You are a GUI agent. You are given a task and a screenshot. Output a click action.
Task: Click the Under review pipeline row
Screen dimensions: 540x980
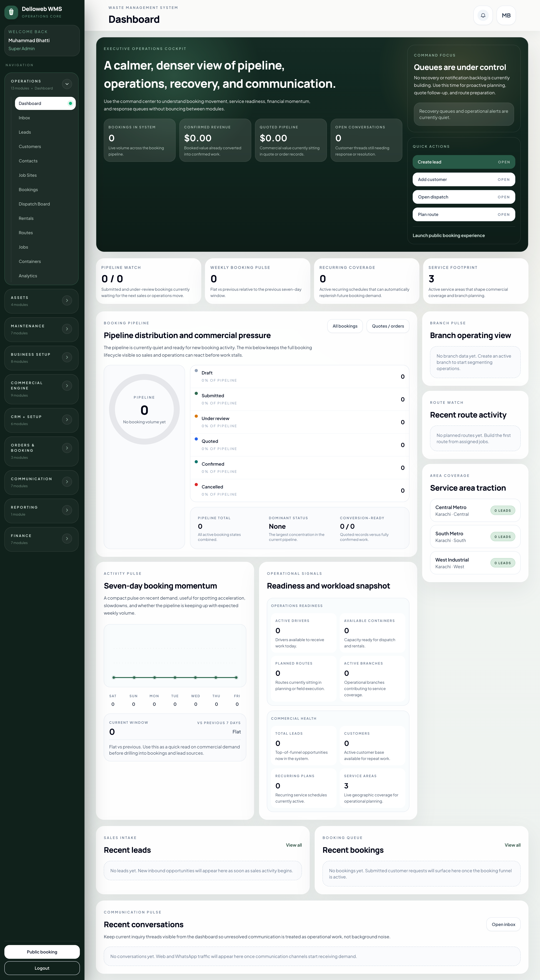pyautogui.click(x=300, y=422)
